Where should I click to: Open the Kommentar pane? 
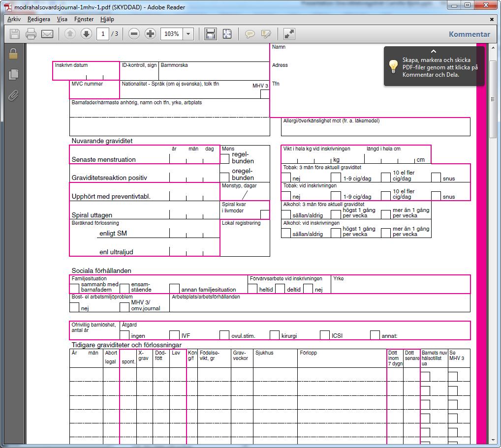point(469,34)
